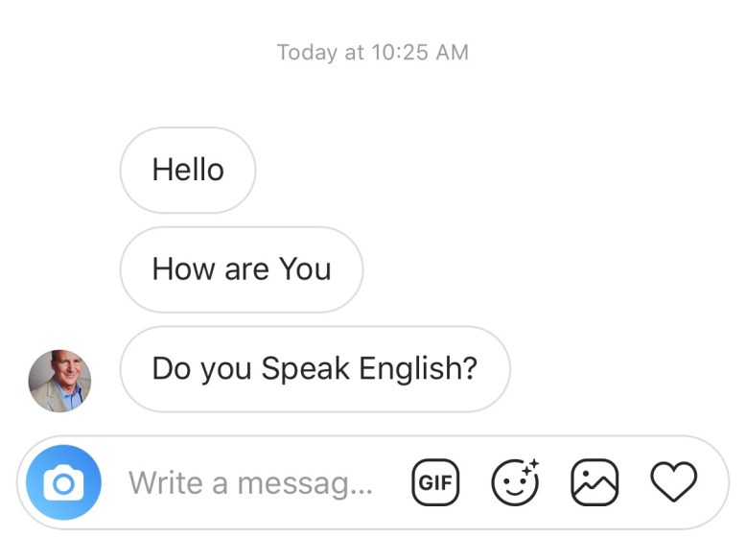Tap the last received message bubble
746x560 pixels.
[315, 369]
